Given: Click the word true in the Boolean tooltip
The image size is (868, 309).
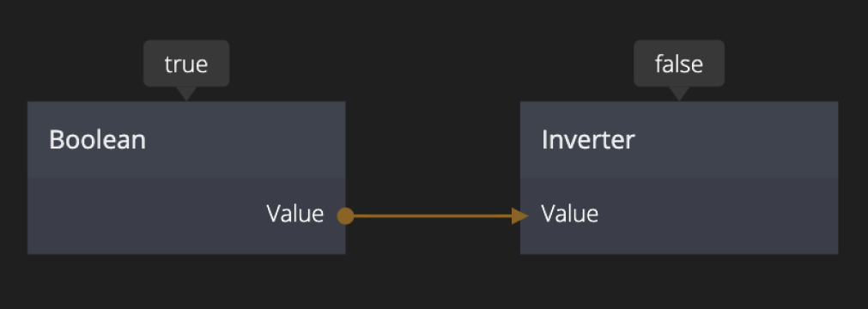Looking at the screenshot, I should (186, 64).
